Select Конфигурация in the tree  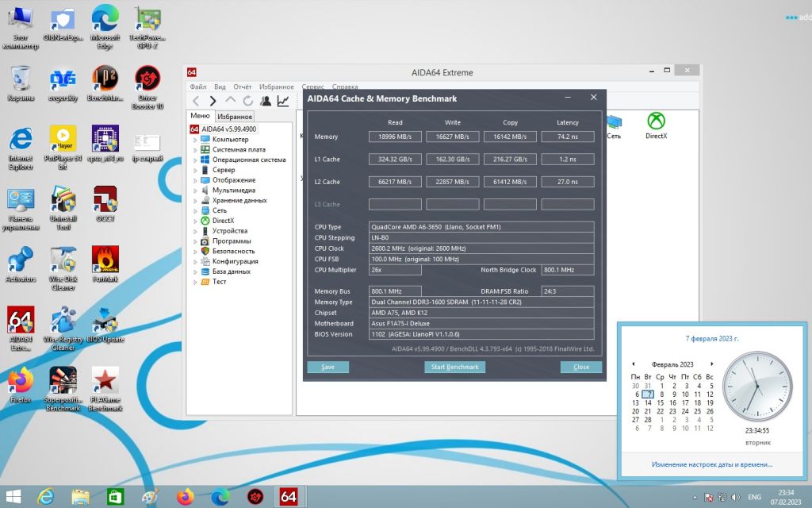[235, 261]
